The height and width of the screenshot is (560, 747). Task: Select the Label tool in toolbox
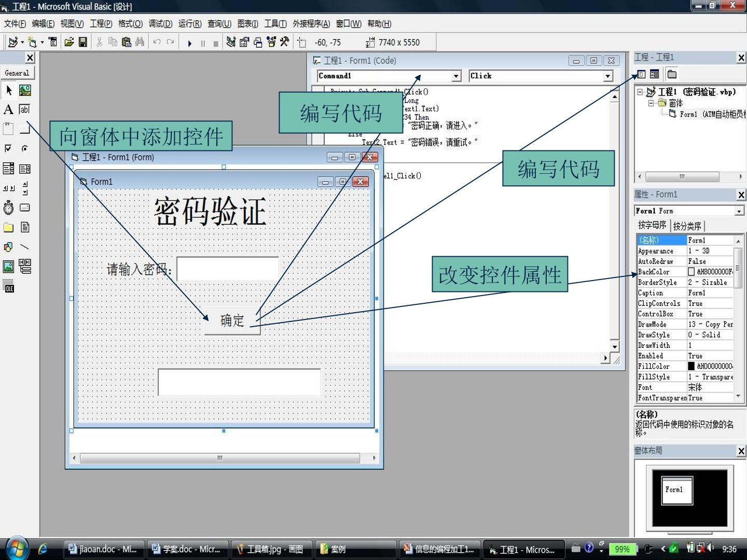coord(8,109)
